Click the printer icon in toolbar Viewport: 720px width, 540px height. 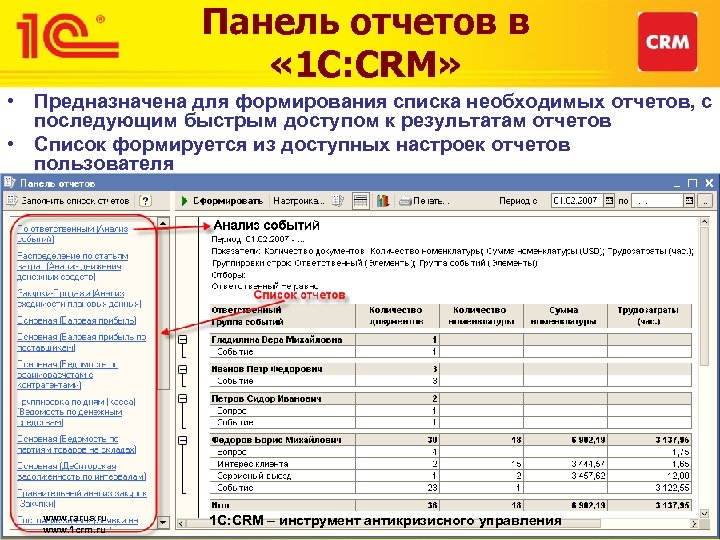point(405,201)
